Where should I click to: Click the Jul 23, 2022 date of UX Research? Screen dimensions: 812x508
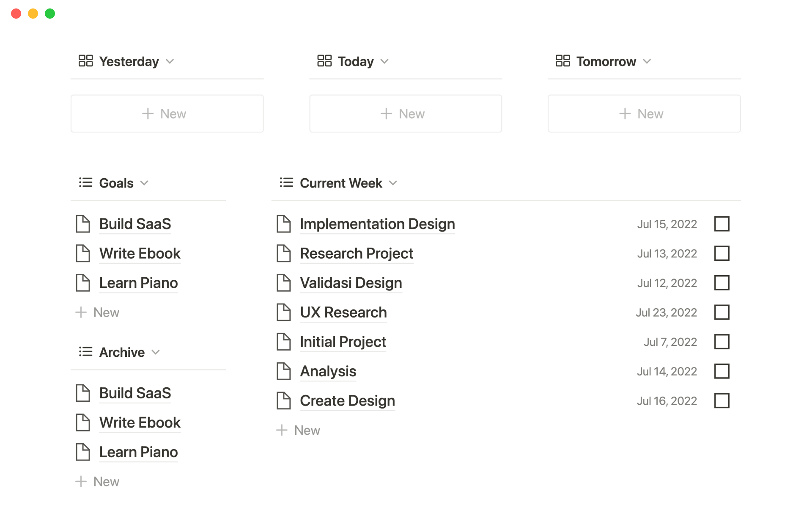[666, 312]
